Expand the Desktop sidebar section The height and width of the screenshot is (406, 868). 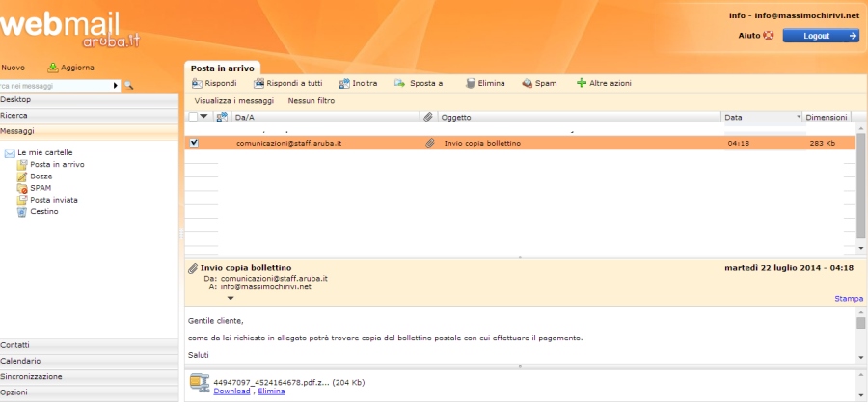tap(89, 99)
